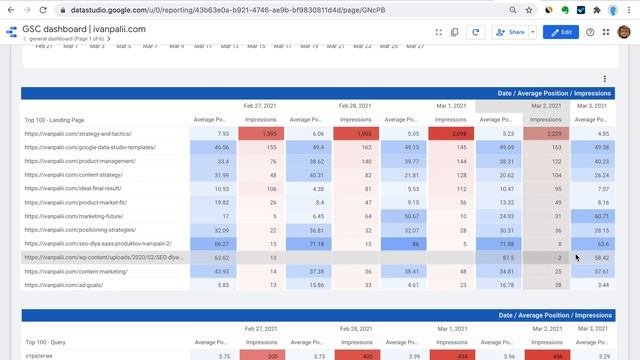Screen dimensions: 640x360
Task: Click the blue Edit button
Action: click(561, 32)
